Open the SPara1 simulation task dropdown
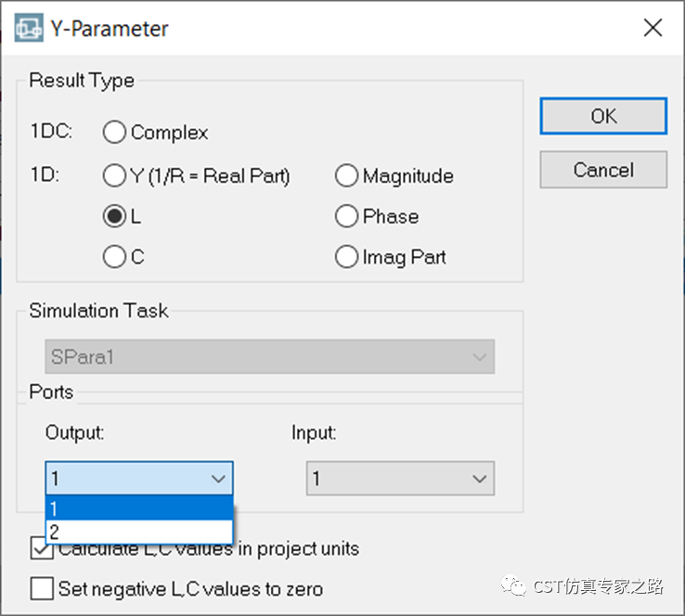 click(x=269, y=357)
